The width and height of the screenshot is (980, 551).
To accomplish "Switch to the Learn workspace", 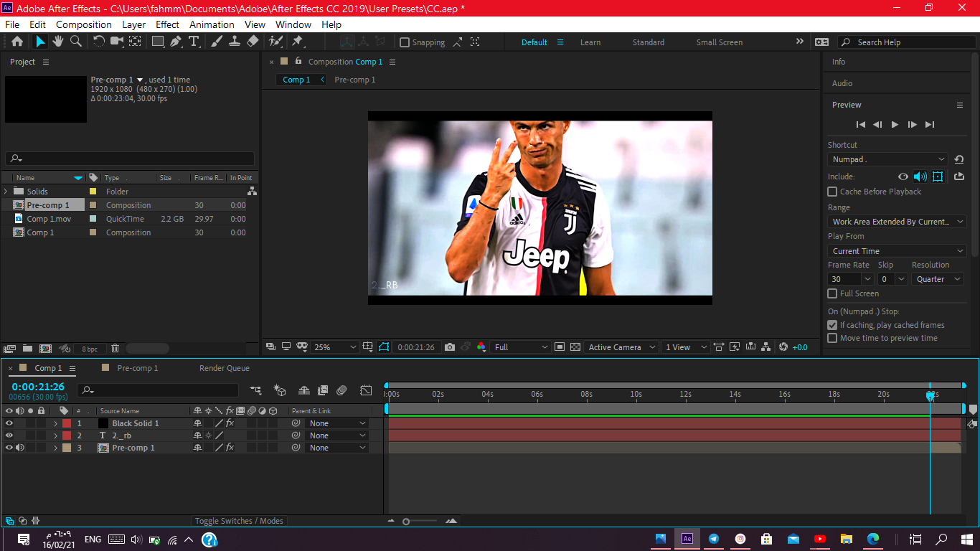I will (590, 42).
